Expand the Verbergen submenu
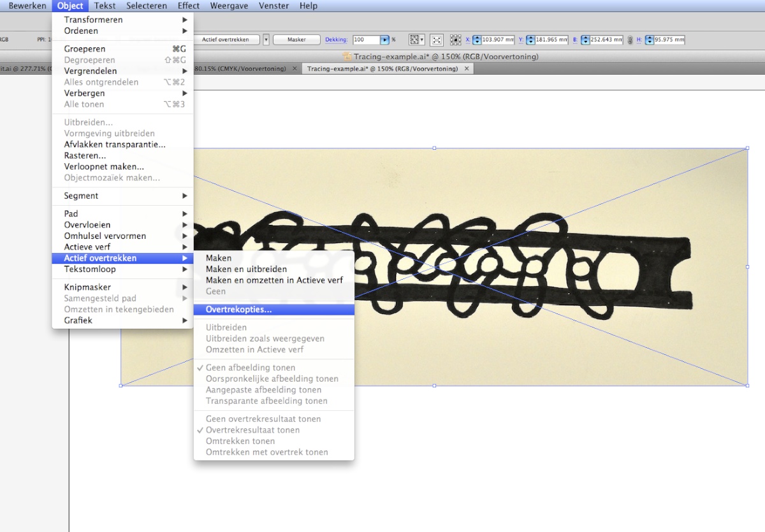 (122, 93)
